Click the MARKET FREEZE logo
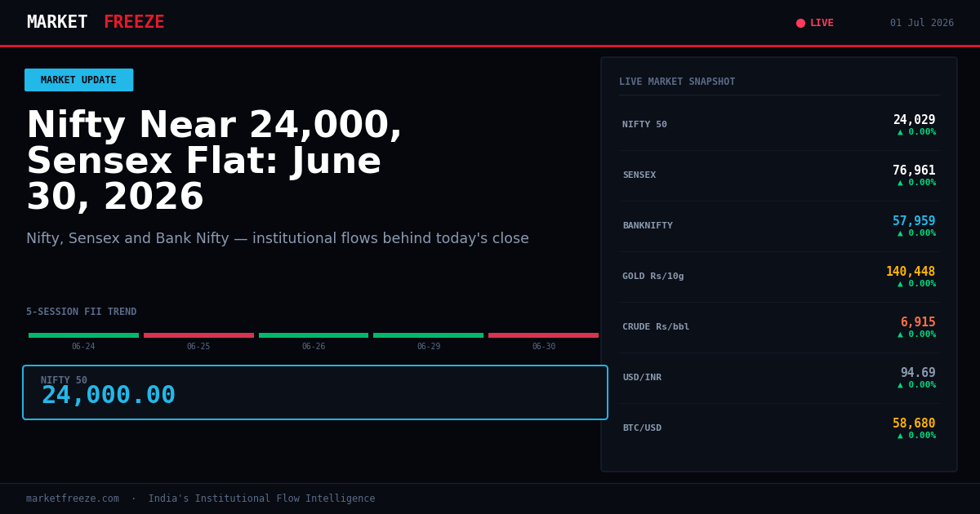The width and height of the screenshot is (980, 514). (96, 23)
